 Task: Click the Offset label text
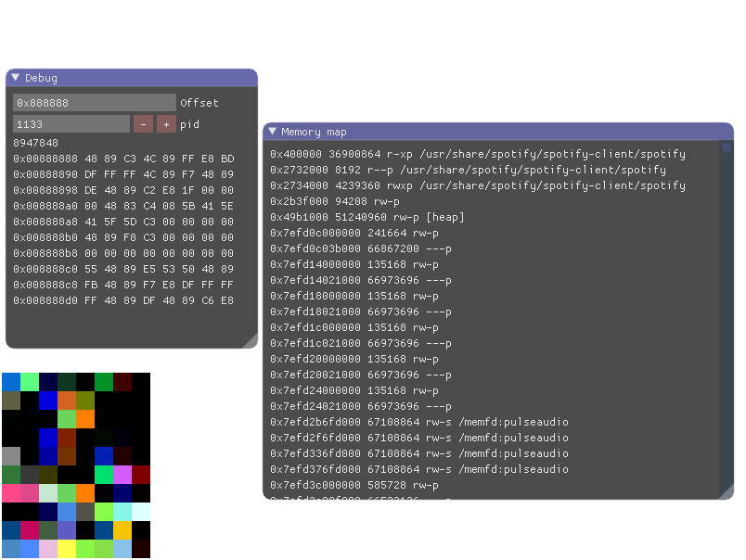point(199,103)
